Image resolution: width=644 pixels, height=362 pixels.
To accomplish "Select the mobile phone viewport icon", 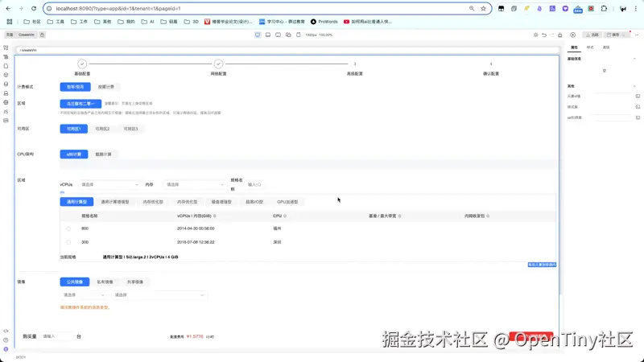I will pos(299,35).
